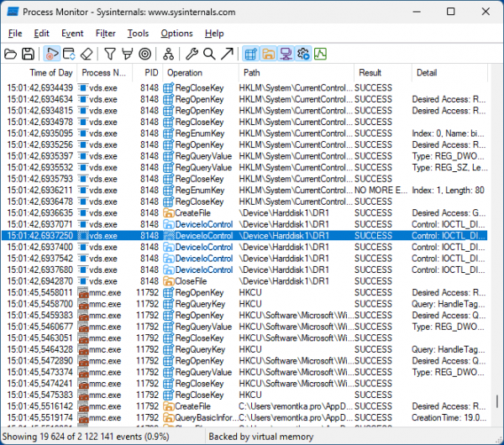
Task: Toggle Show File System Activity filter
Action: 268,54
